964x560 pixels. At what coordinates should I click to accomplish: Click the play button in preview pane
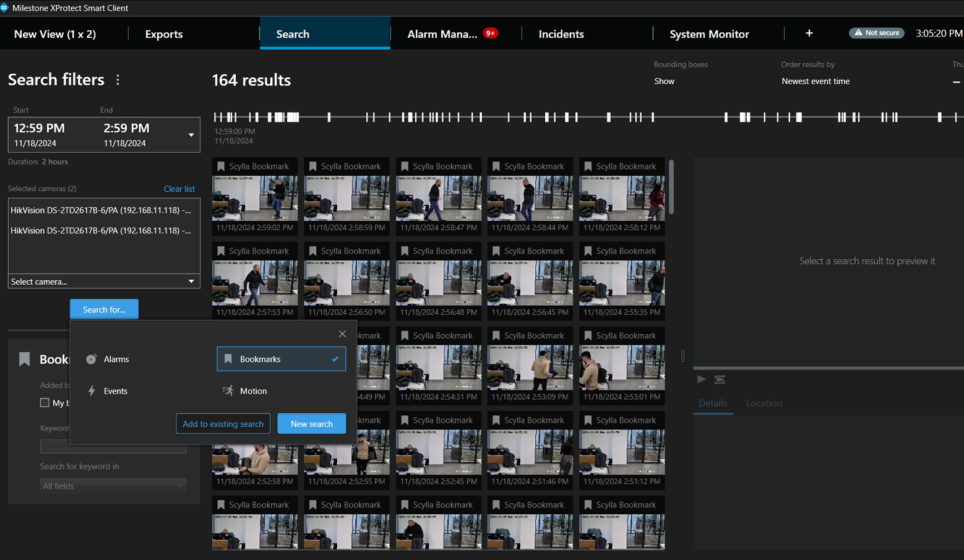(701, 379)
